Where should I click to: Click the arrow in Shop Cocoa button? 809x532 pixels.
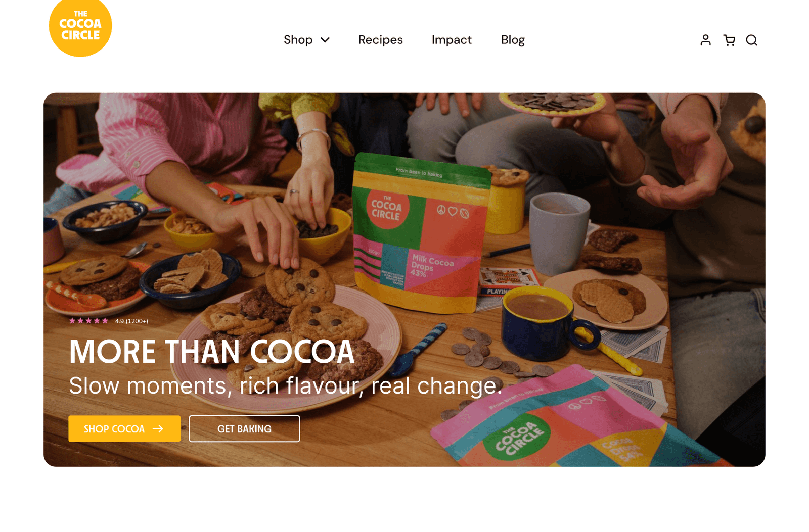pyautogui.click(x=158, y=428)
